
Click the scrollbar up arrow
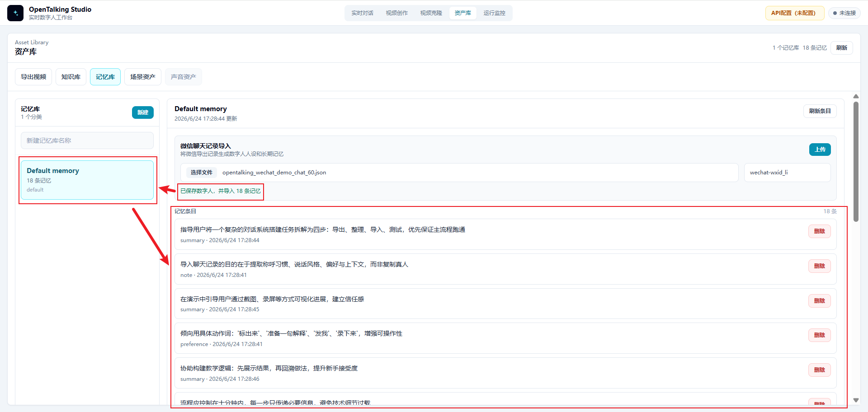pyautogui.click(x=856, y=96)
